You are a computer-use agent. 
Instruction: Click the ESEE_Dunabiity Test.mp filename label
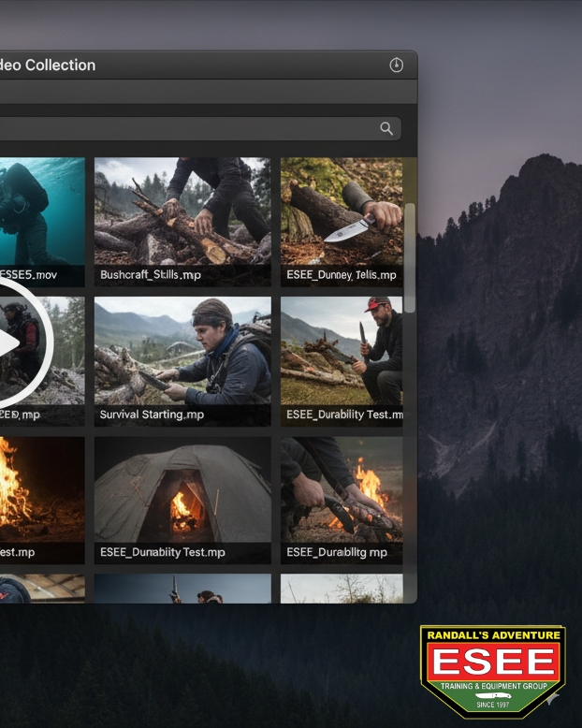163,552
